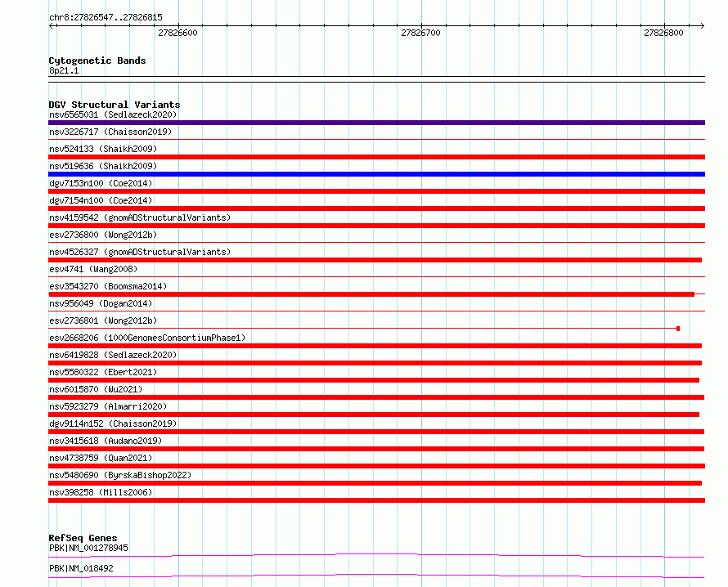
Task: Open variant dgv9114n152 (Chaisson2019) label
Action: (x=113, y=423)
